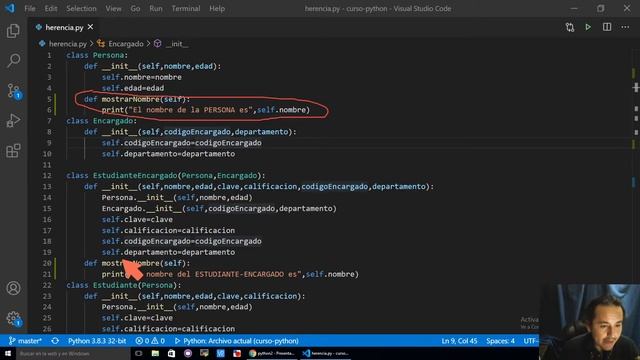The width and height of the screenshot is (640, 360).
Task: Switch to VS Code herencia.py taskbar item
Action: point(325,353)
